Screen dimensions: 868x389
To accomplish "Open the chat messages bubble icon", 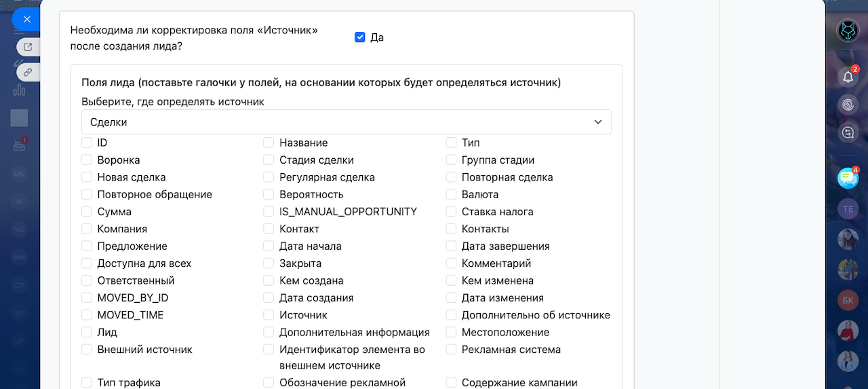I will click(848, 178).
